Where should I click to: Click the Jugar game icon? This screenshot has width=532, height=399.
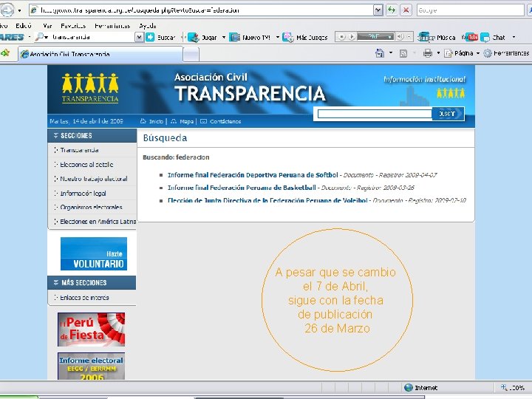[x=194, y=38]
